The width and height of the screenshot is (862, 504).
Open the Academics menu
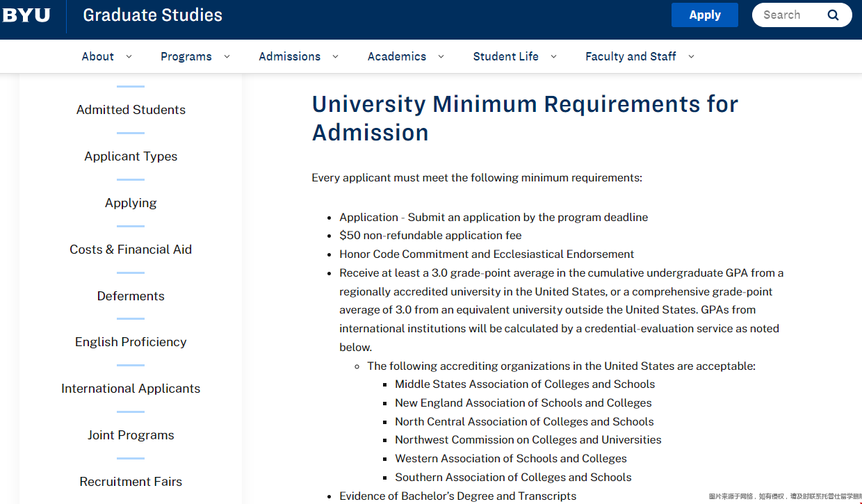click(397, 57)
